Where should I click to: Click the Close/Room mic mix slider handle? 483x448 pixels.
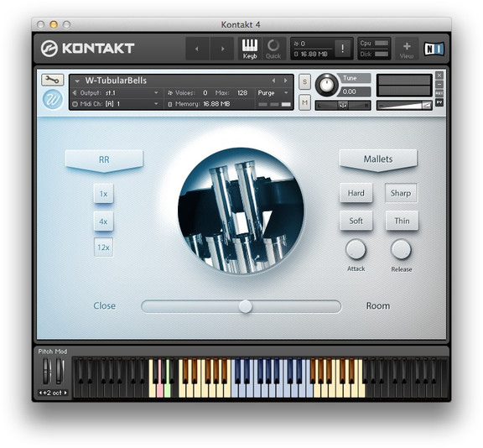coord(245,306)
